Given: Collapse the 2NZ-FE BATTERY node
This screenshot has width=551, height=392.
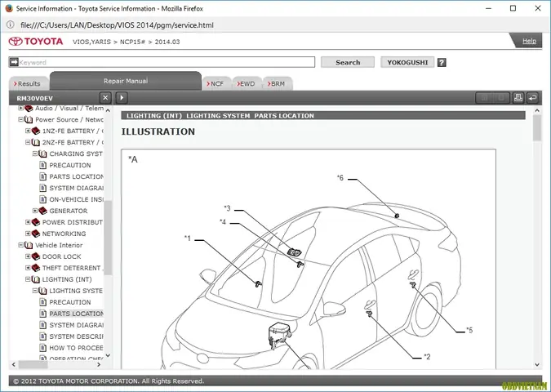Looking at the screenshot, I should [x=28, y=142].
